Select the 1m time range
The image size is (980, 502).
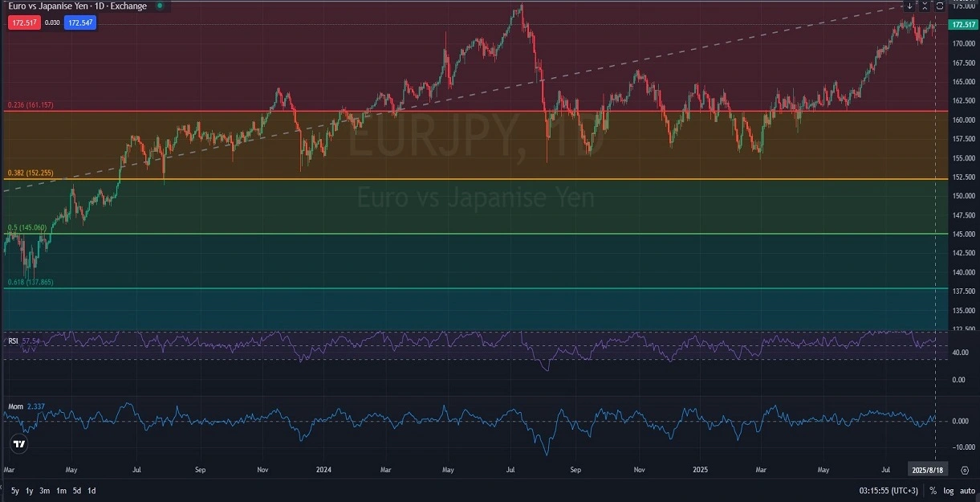pos(61,490)
